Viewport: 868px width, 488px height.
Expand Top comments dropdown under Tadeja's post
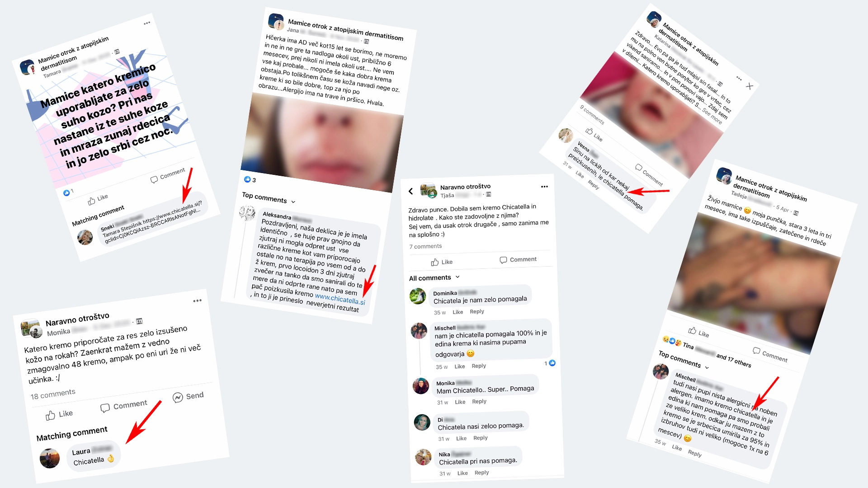point(707,367)
